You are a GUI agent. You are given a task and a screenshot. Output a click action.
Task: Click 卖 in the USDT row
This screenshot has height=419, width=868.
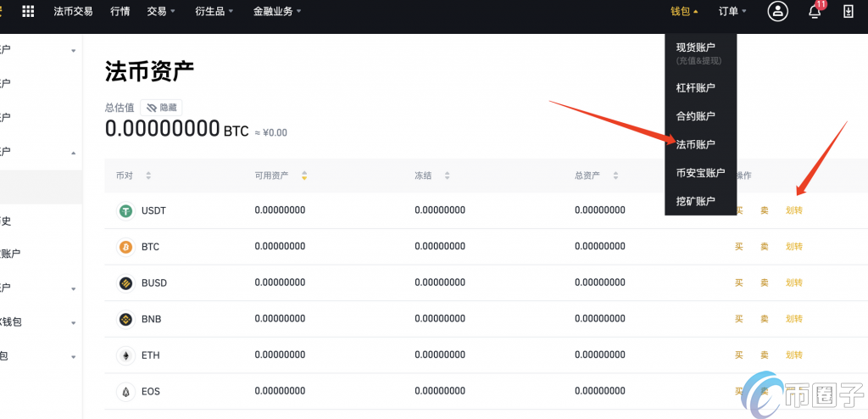[765, 210]
